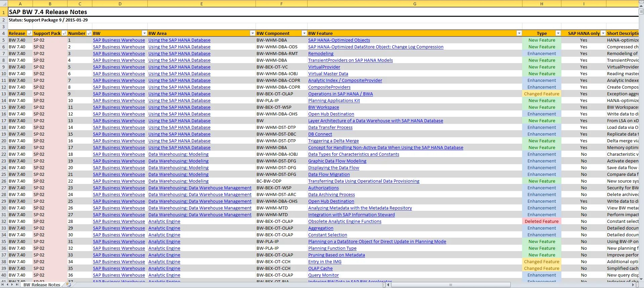Open Data Warehousing: Modeling link in row 22
Viewport: 644px width, 288px height.
178,154
